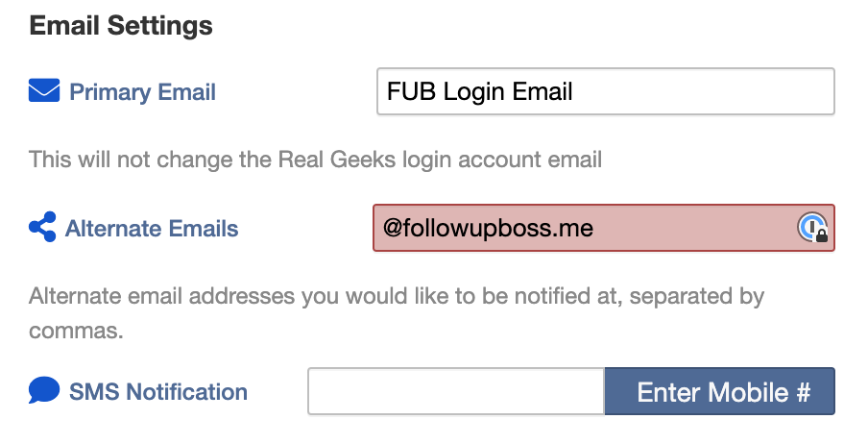The width and height of the screenshot is (868, 444).
Task: Click empty area between @followupboss.me and password icon
Action: [x=695, y=228]
